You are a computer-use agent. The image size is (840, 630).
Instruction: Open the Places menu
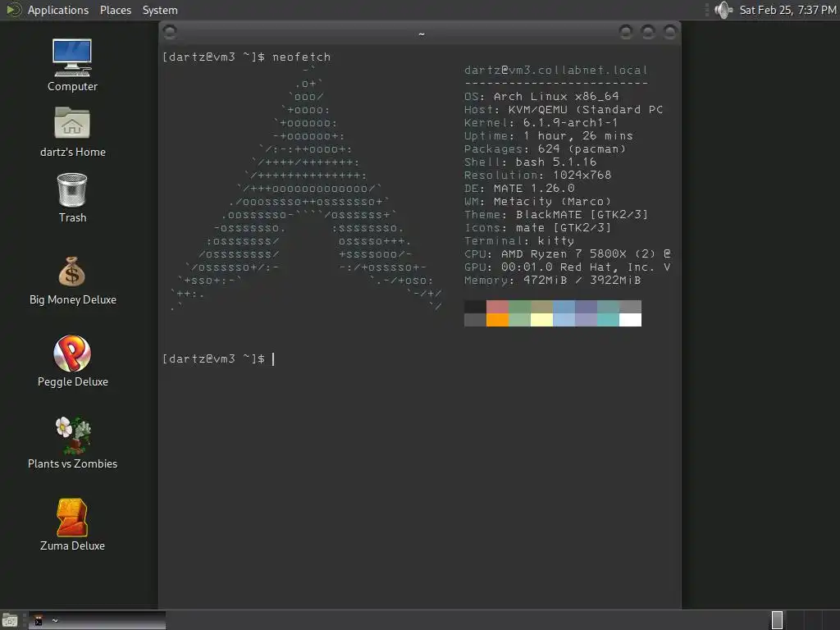[116, 10]
